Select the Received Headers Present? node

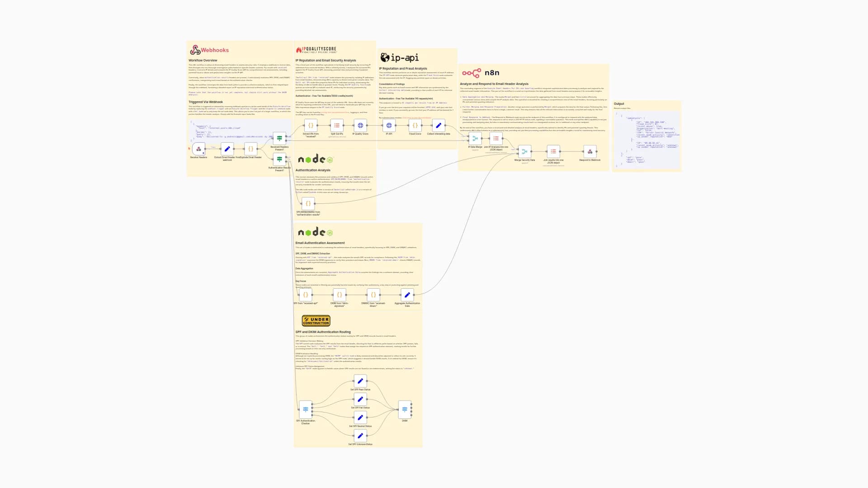point(279,138)
